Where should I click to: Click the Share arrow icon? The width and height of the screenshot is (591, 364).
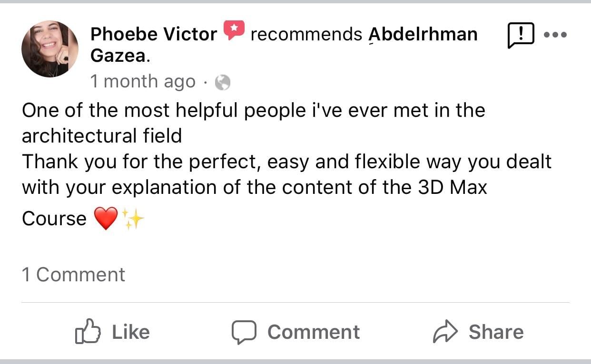[445, 332]
